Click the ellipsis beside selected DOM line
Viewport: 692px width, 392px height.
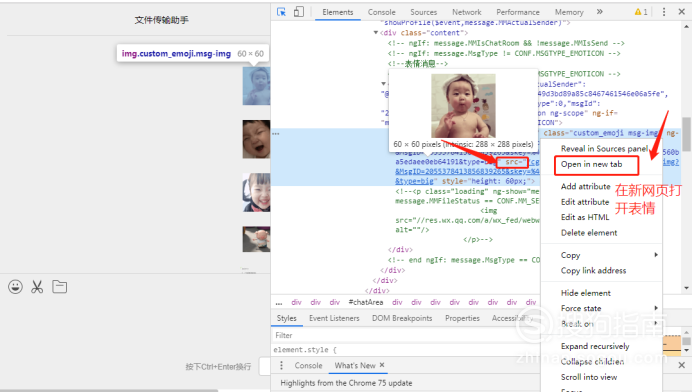[276, 133]
